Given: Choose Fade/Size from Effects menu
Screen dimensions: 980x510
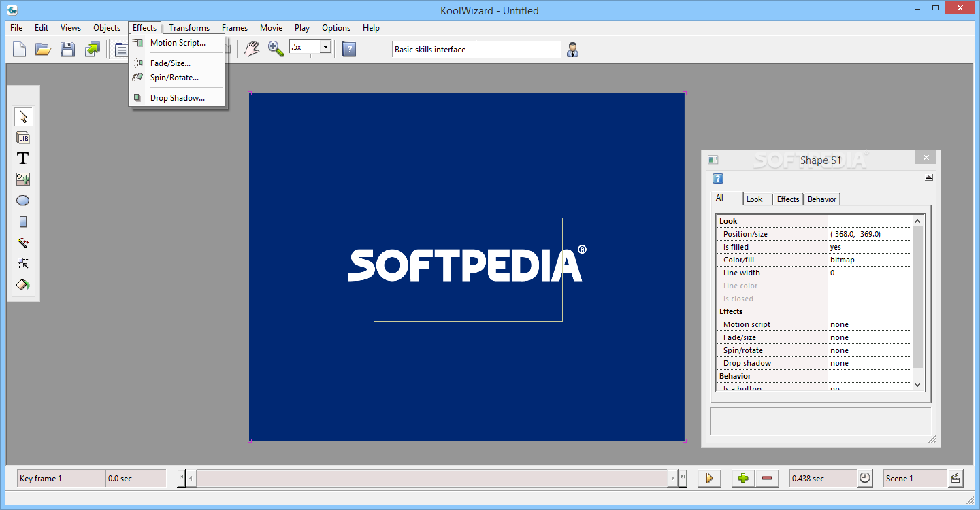Looking at the screenshot, I should pyautogui.click(x=170, y=63).
